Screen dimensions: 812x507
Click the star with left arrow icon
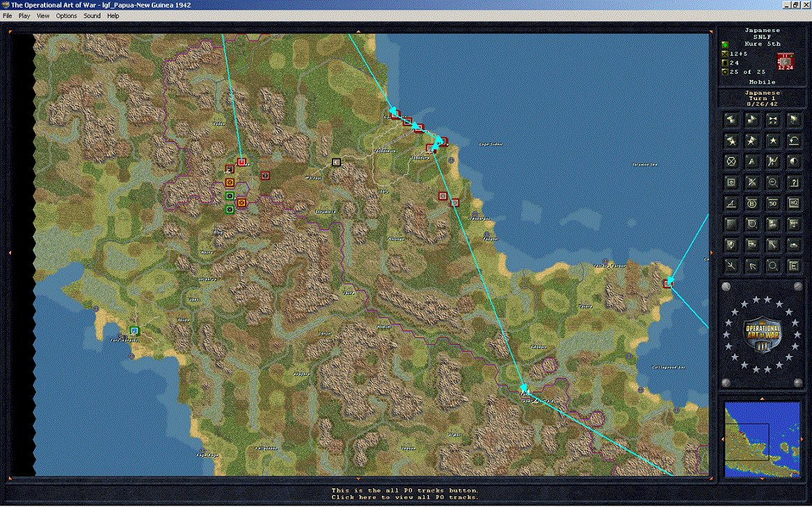point(731,140)
